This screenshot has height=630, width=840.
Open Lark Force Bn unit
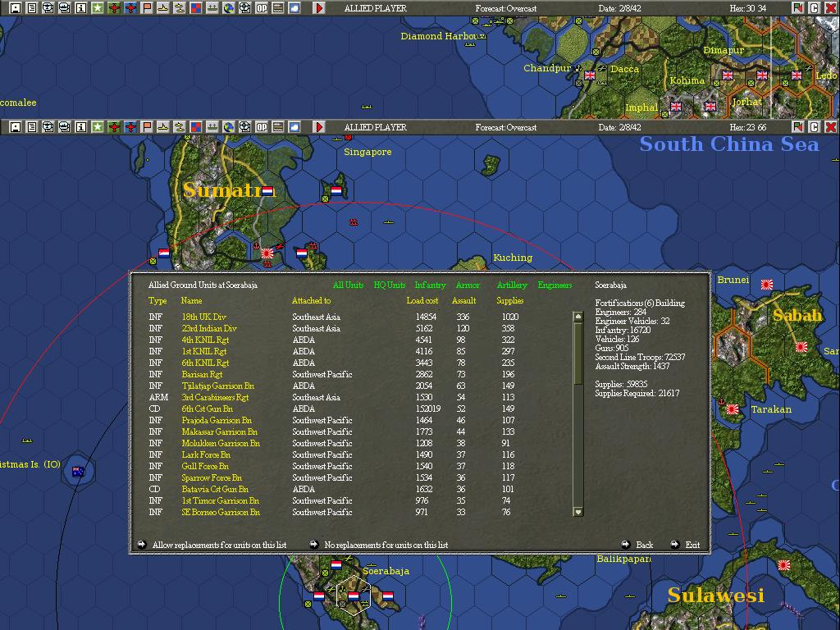pos(206,454)
